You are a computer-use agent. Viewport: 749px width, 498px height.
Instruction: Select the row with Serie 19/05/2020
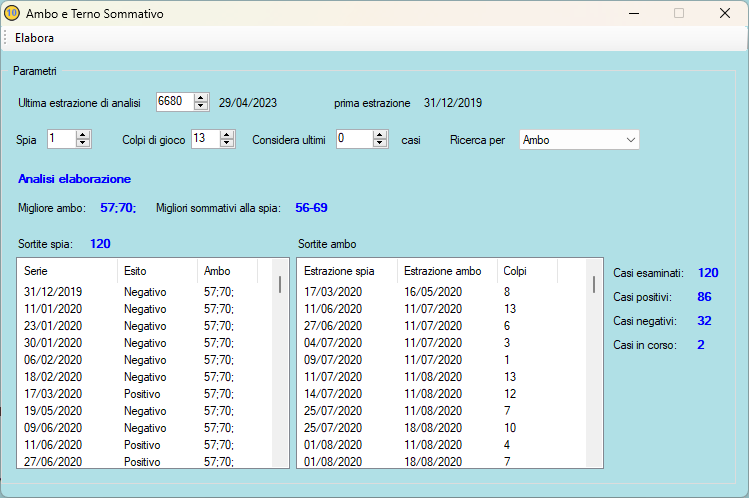pyautogui.click(x=145, y=411)
